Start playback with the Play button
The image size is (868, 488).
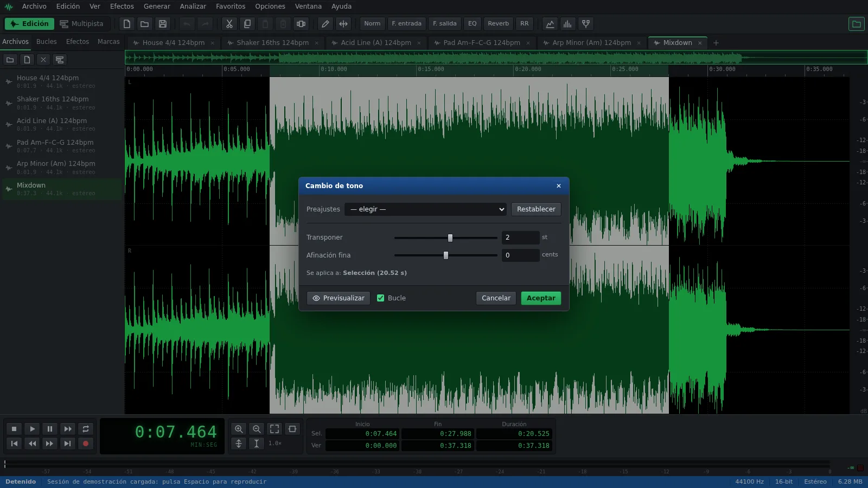click(32, 429)
